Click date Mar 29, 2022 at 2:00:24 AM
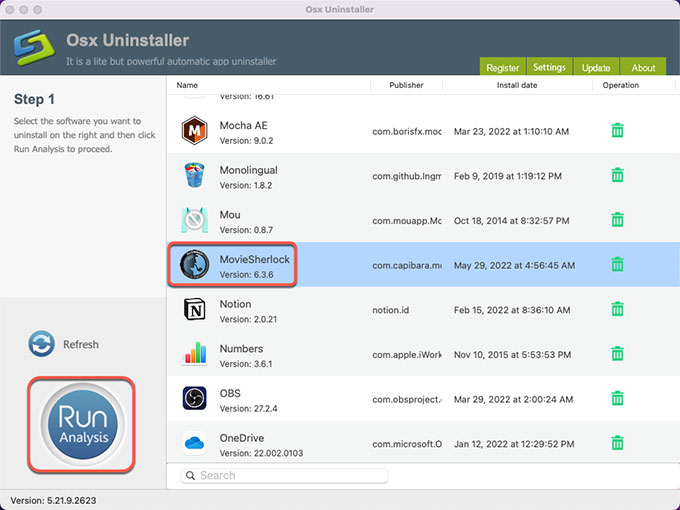680x510 pixels. click(513, 399)
